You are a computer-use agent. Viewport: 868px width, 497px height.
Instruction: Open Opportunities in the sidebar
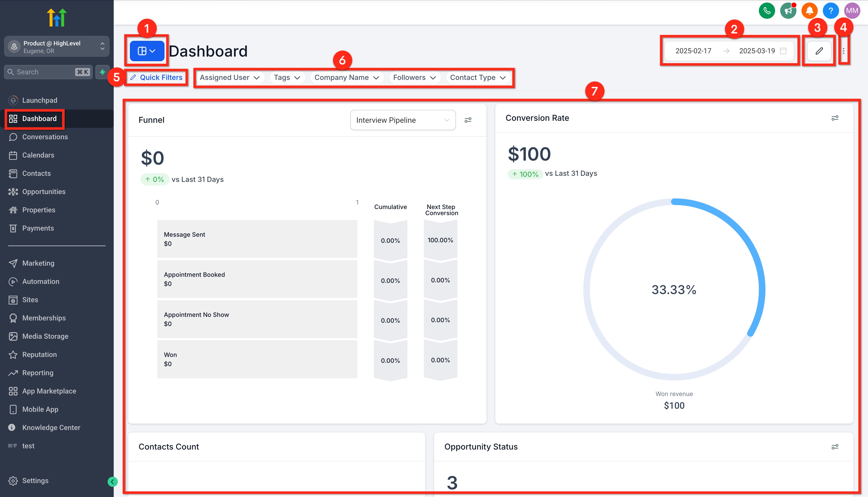[44, 192]
